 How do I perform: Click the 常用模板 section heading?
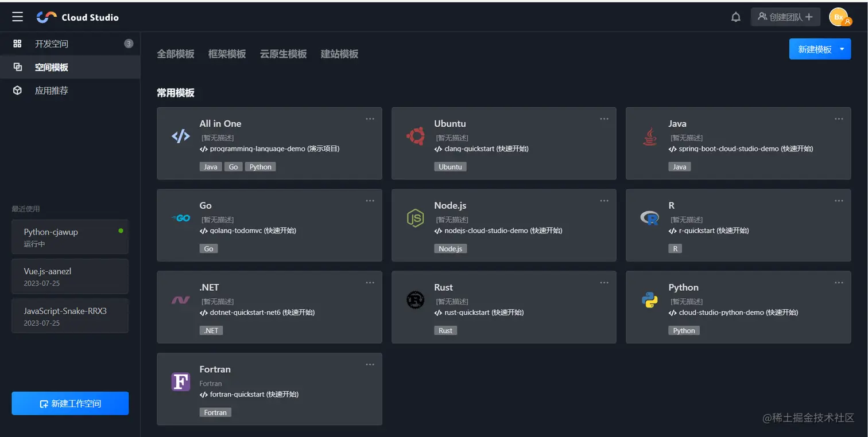pos(176,92)
